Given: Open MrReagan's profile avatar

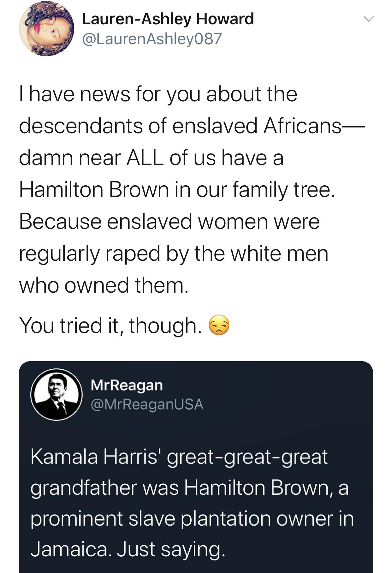Looking at the screenshot, I should coord(56,394).
